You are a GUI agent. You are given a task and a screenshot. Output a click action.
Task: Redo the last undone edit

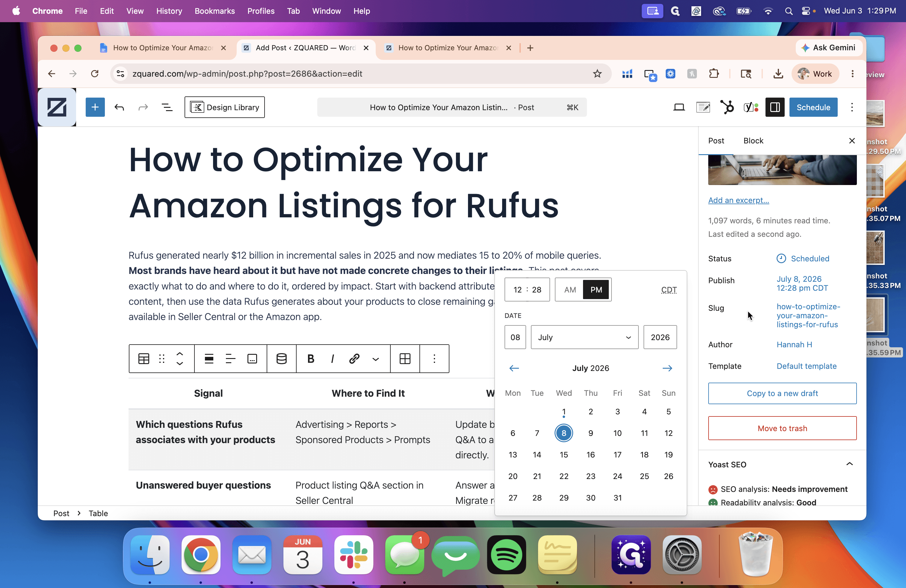143,107
